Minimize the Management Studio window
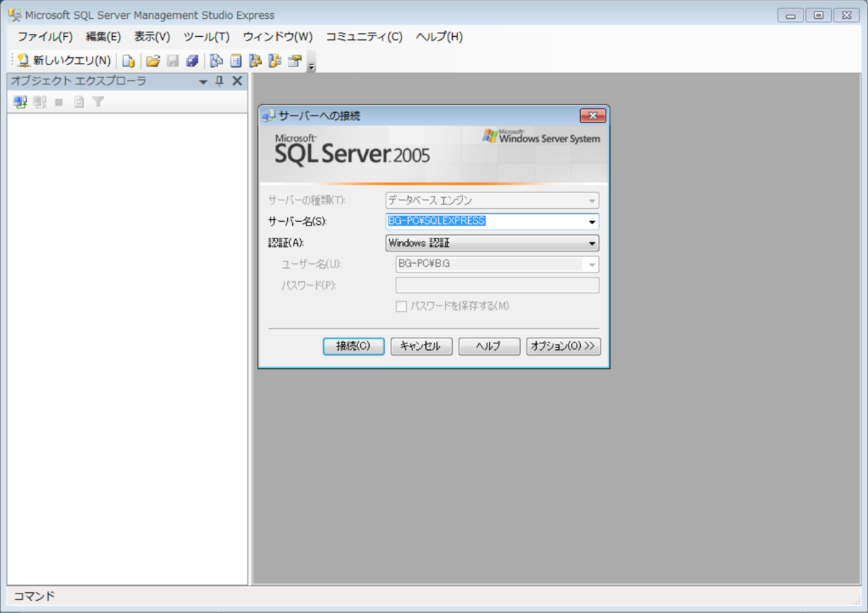The width and height of the screenshot is (868, 613). point(790,15)
